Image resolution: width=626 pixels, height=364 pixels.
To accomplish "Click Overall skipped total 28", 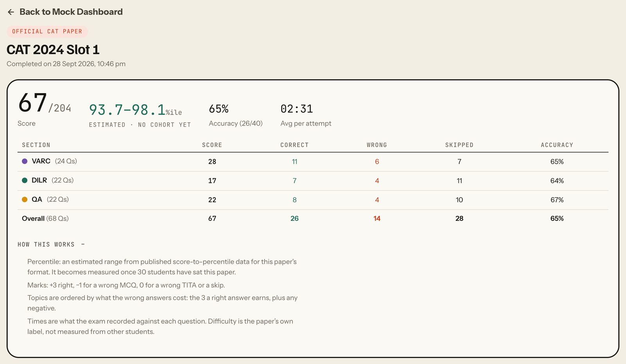I will [x=459, y=219].
